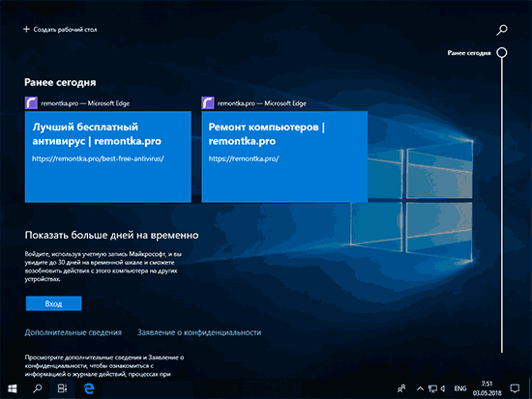Screen dimensions: 532x399
Task: Open the clock showing 7:51
Action: [x=488, y=388]
